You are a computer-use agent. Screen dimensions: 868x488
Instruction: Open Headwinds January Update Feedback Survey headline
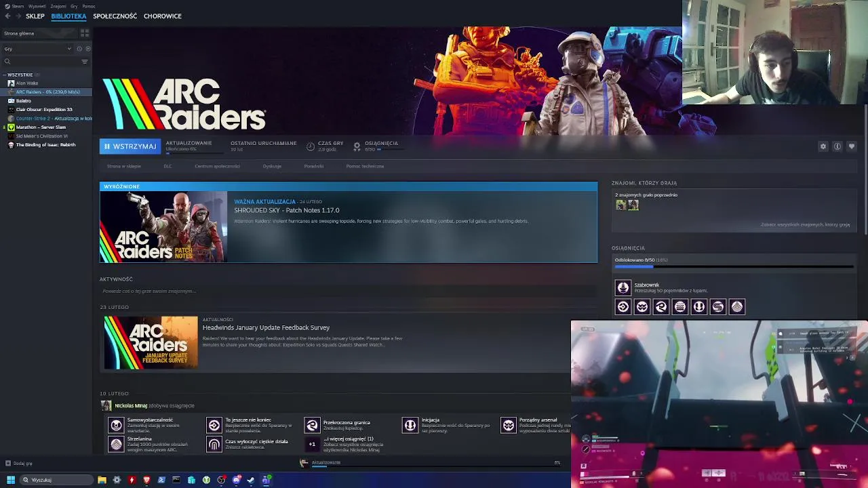point(266,327)
